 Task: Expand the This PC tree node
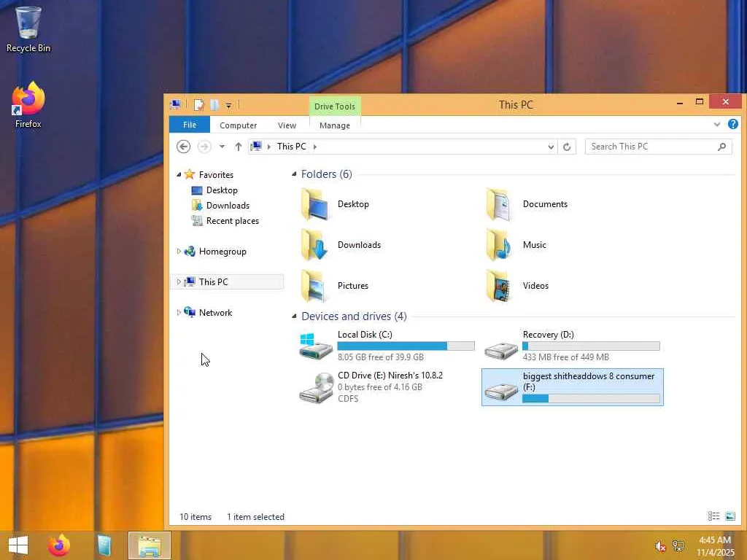[179, 282]
